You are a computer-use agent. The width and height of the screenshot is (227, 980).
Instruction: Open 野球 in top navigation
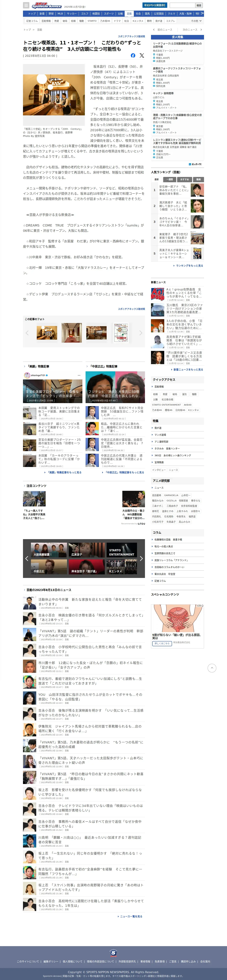pyautogui.click(x=51, y=14)
